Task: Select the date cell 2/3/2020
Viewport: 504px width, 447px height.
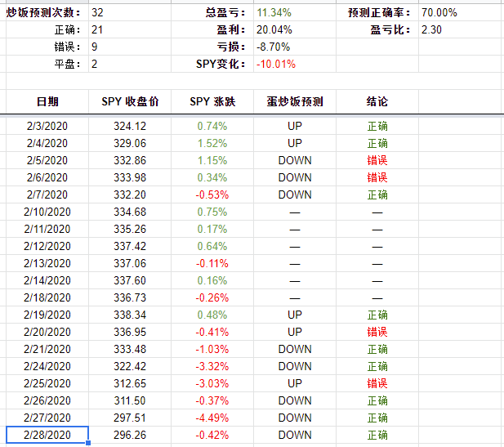Action: point(47,126)
